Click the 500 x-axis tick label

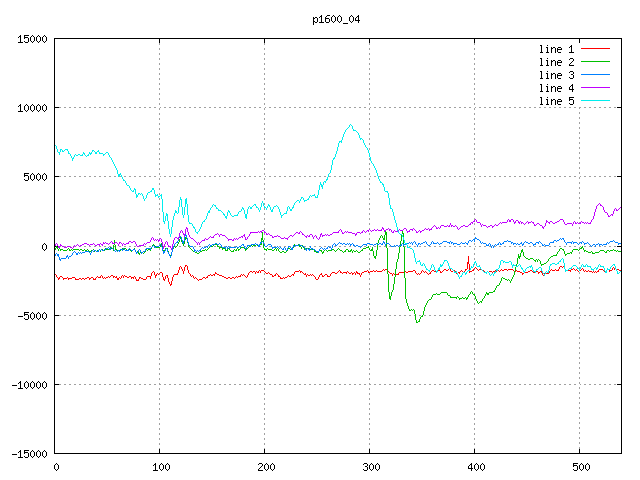[580, 466]
